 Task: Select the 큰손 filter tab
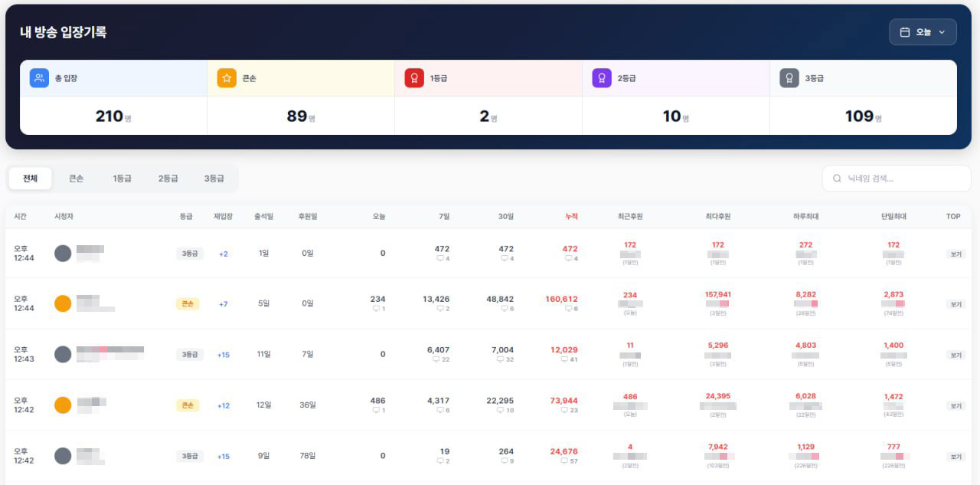76,178
